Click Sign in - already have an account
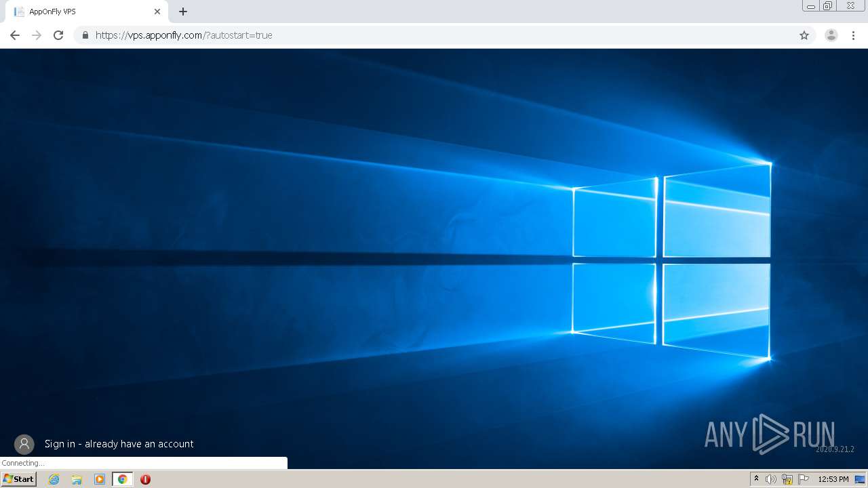The image size is (868, 488). point(119,444)
